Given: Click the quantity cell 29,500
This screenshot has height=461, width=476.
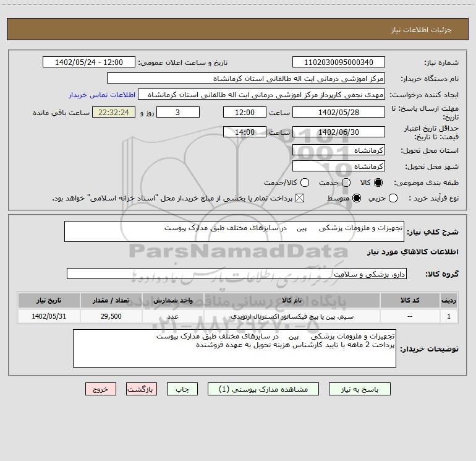Looking at the screenshot, I should coord(111,316).
